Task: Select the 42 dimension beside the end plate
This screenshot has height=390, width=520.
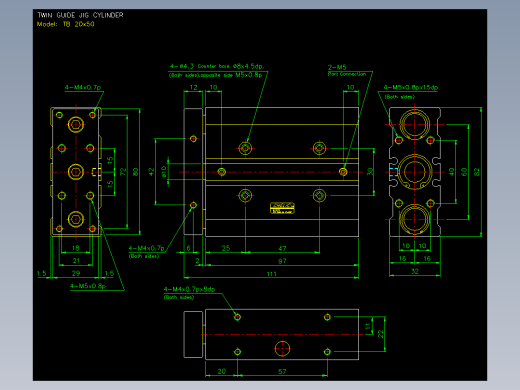Action: [x=152, y=172]
